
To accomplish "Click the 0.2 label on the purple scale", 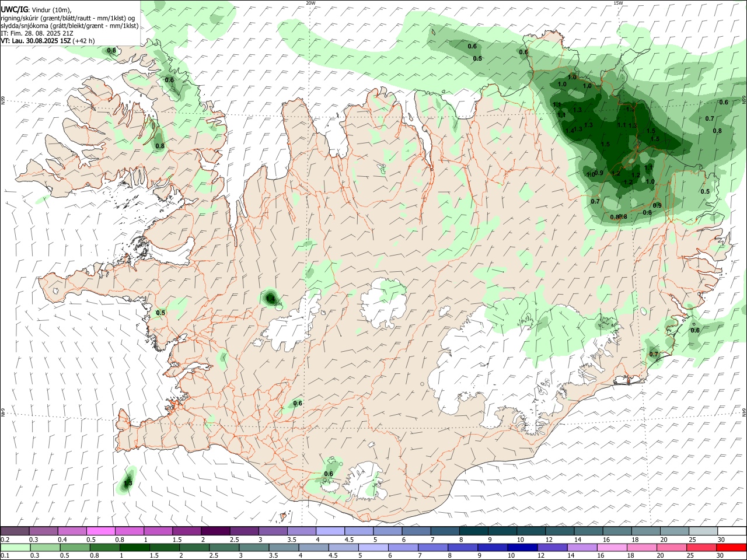I will pos(5,540).
